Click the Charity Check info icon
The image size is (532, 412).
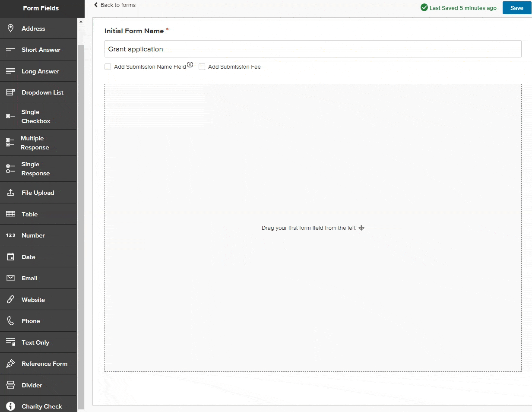11,406
